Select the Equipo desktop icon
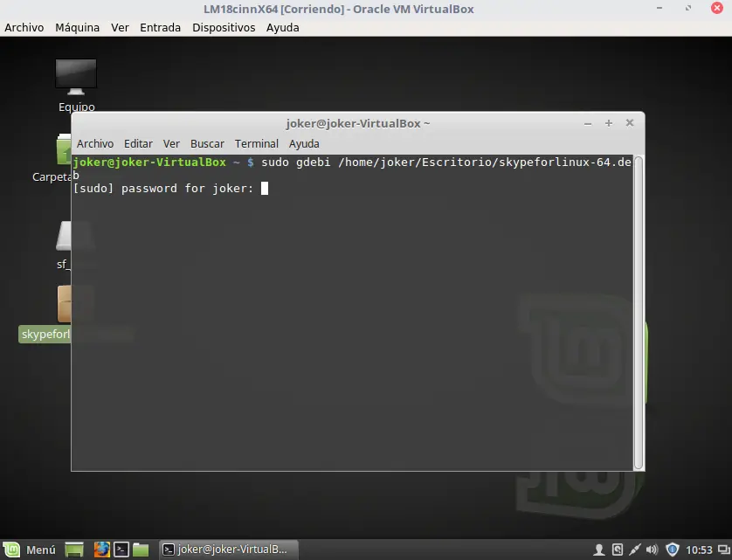732x560 pixels. click(x=76, y=86)
